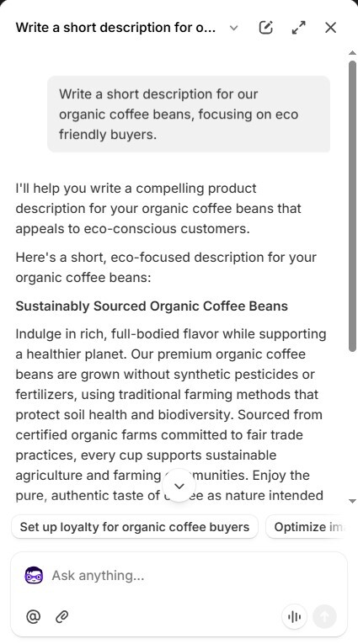Click the scrollbar up arrow
The width and height of the screenshot is (358, 644).
(352, 52)
